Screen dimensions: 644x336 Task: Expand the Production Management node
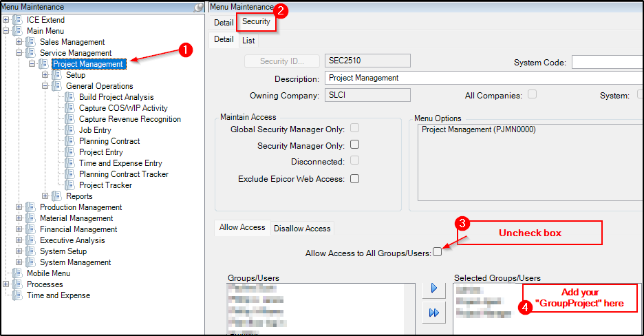[x=19, y=207]
